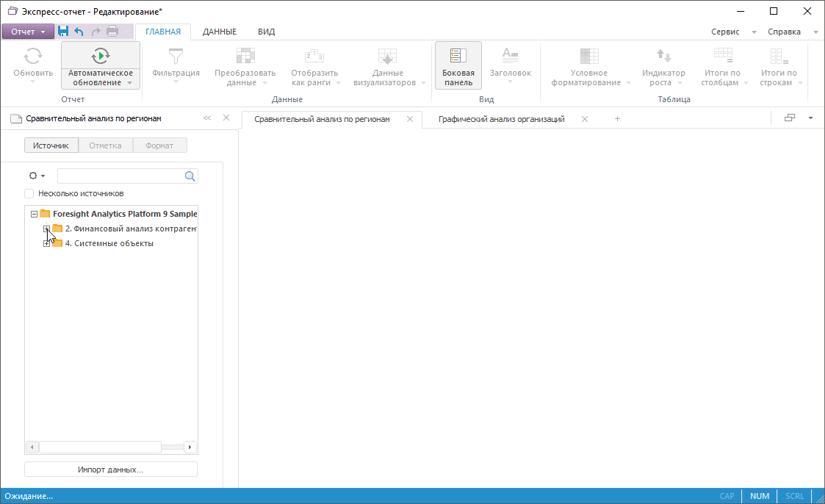Open Данные визуализаторов dropdown arrow
825x504 pixels.
click(424, 82)
